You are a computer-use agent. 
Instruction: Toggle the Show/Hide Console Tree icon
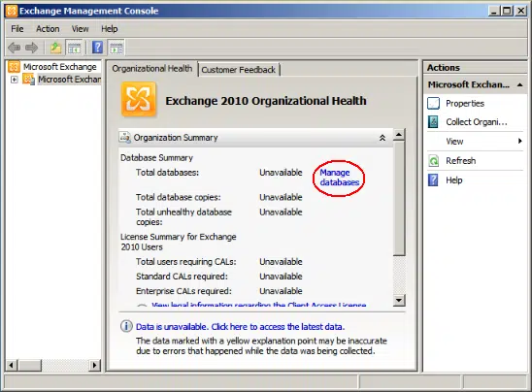coord(75,48)
